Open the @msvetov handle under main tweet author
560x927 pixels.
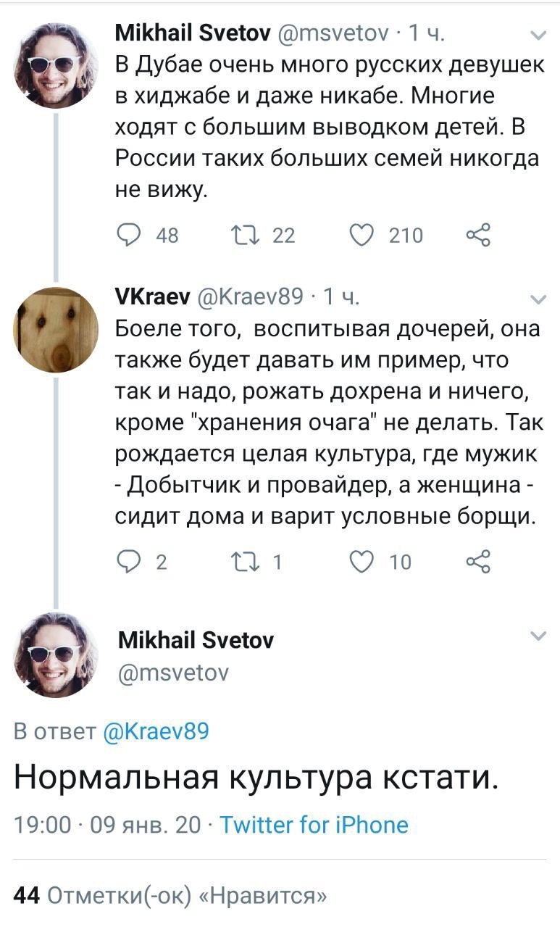click(x=172, y=673)
